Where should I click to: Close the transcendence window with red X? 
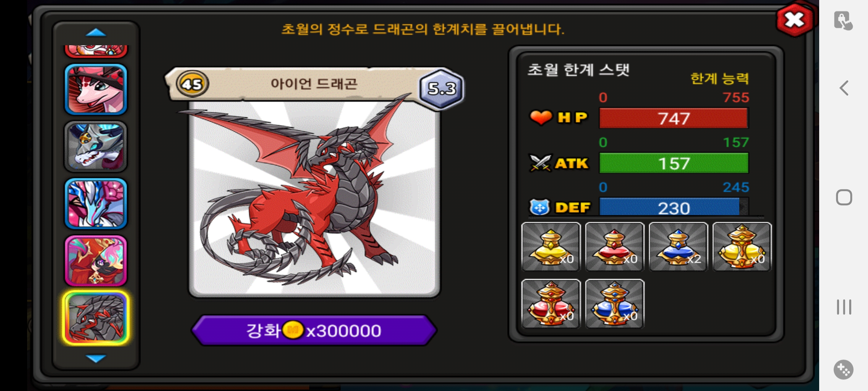tap(794, 20)
